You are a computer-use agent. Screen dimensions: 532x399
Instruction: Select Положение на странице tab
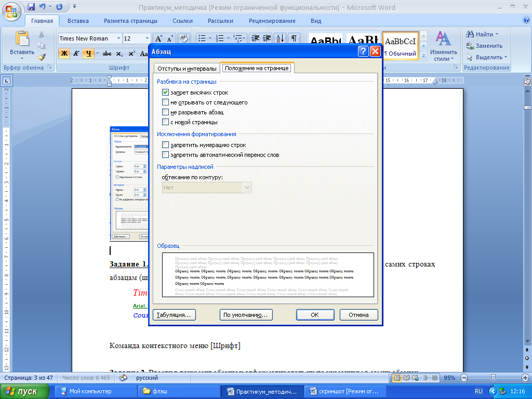pyautogui.click(x=257, y=68)
